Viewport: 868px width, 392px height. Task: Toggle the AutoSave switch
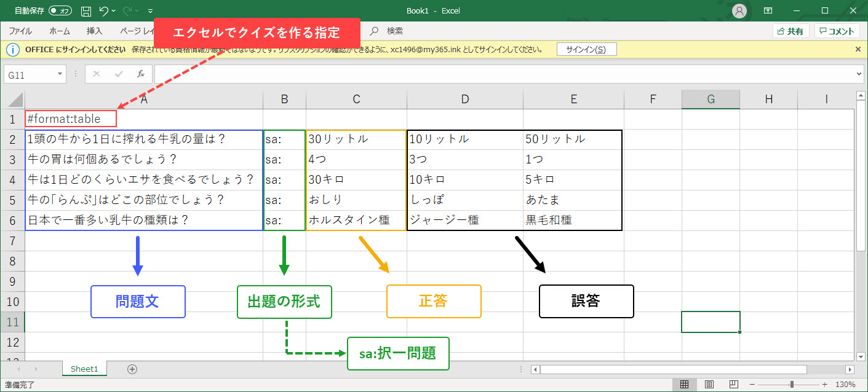pos(60,11)
